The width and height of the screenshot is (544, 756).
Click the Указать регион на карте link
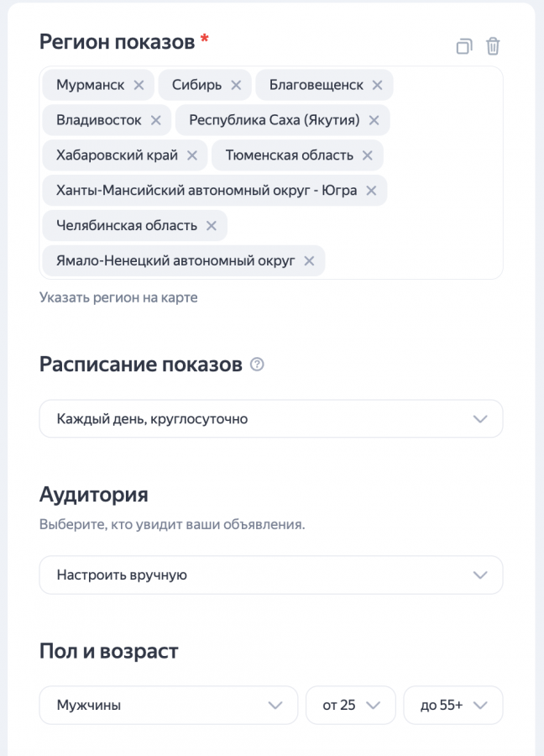click(x=118, y=297)
